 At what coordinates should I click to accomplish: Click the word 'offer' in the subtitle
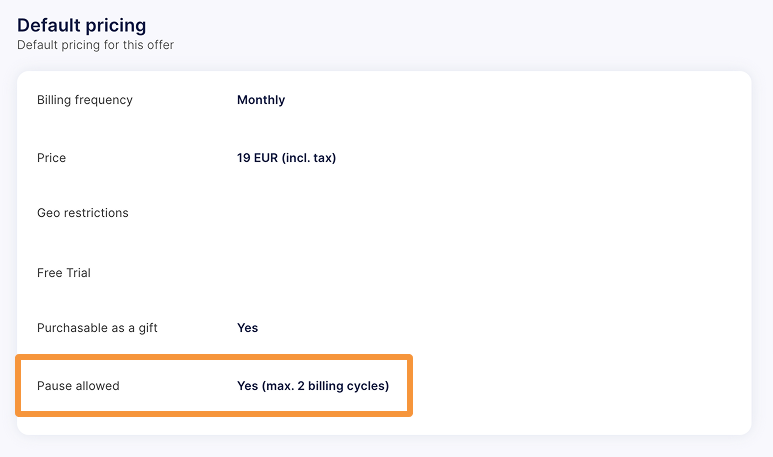[160, 45]
